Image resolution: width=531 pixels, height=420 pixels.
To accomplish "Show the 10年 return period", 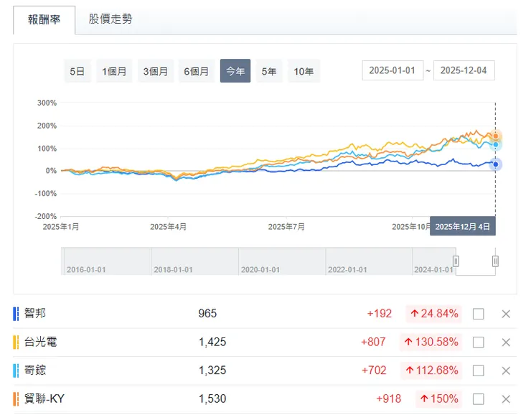I will [x=304, y=71].
